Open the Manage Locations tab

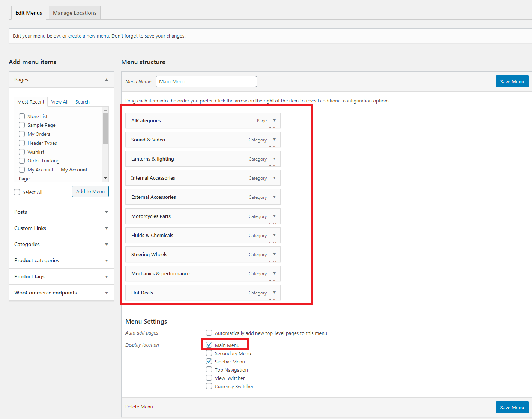click(x=75, y=13)
